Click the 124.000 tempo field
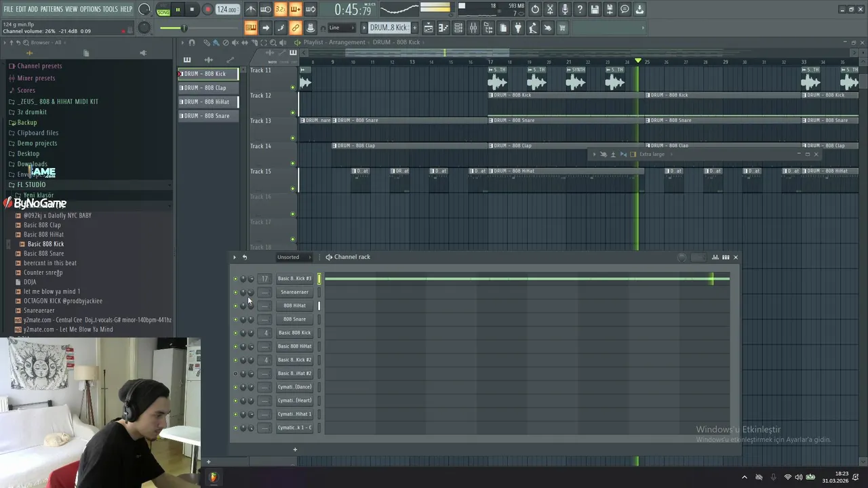The height and width of the screenshot is (488, 868). tap(227, 9)
